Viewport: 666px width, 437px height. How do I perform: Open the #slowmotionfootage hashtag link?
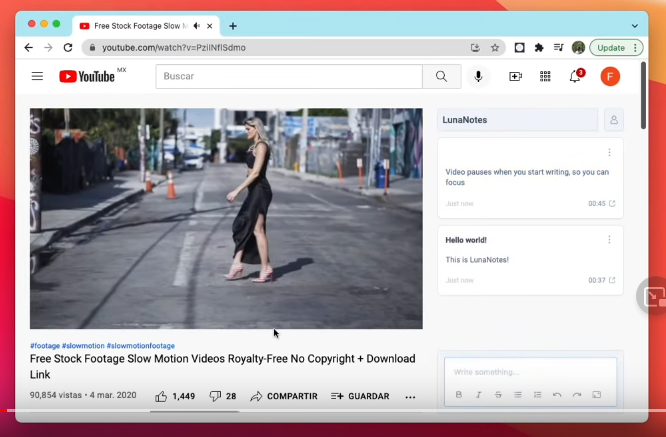click(x=141, y=346)
